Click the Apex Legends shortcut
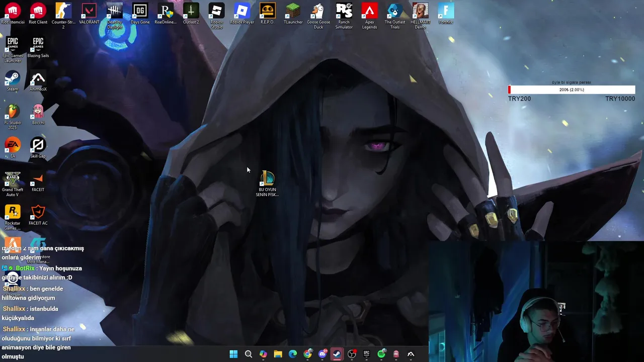Screen dimensions: 644x362 pos(369,16)
